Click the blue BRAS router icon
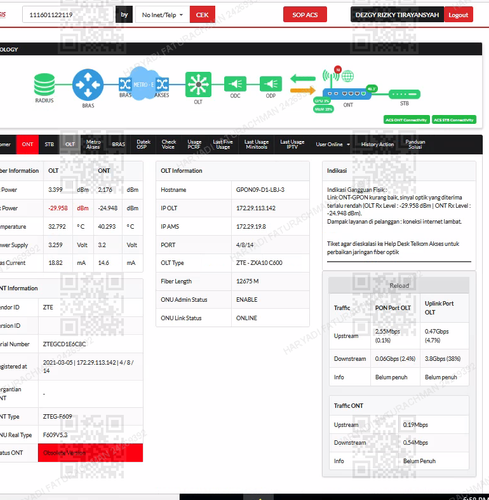 88,85
